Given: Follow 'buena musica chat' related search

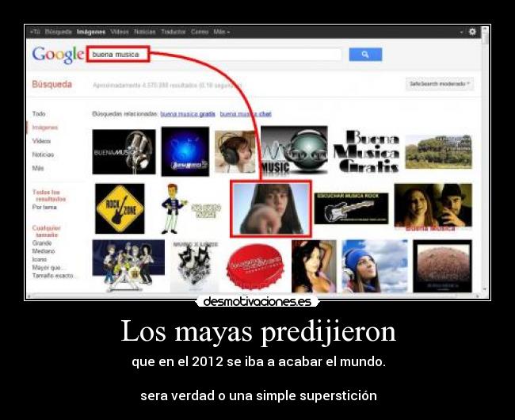Looking at the screenshot, I should (246, 114).
